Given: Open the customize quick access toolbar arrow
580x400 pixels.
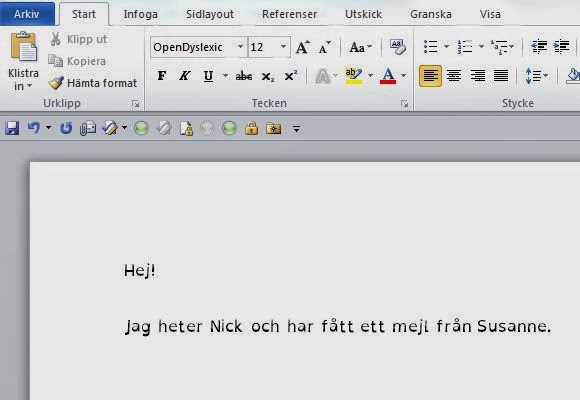Looking at the screenshot, I should [296, 129].
